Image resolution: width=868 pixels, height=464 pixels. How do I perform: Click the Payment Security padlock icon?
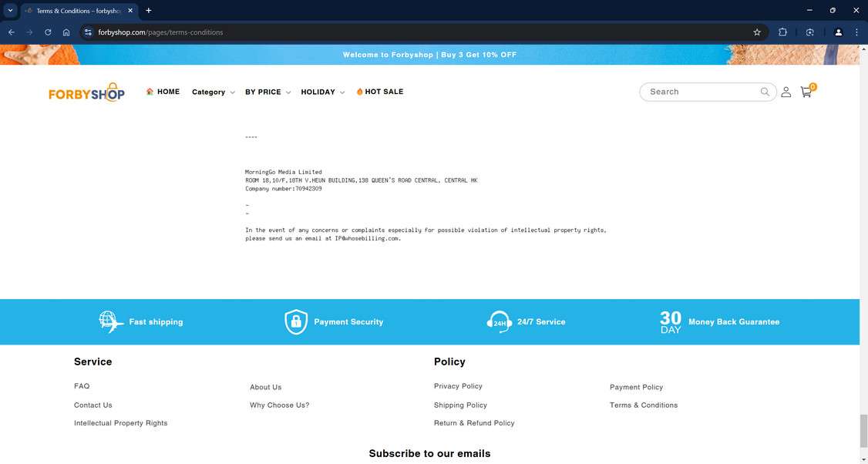(x=296, y=321)
